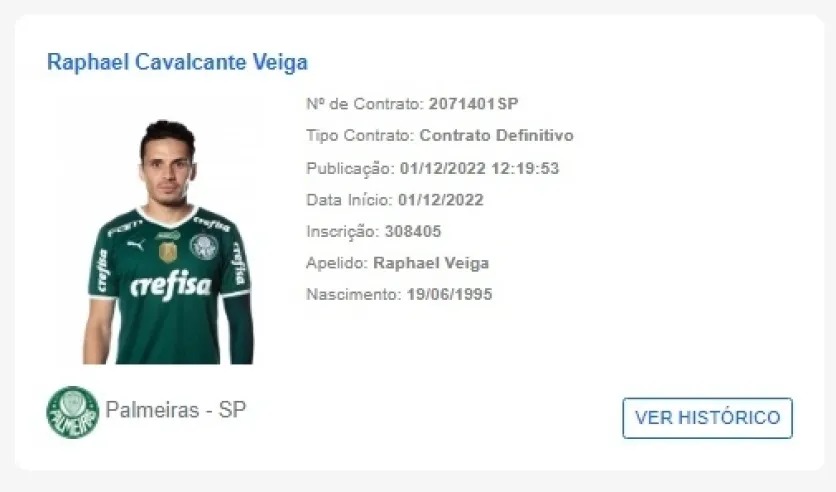
Task: Click the crefisa sponsor logo on jersey
Action: tap(171, 285)
